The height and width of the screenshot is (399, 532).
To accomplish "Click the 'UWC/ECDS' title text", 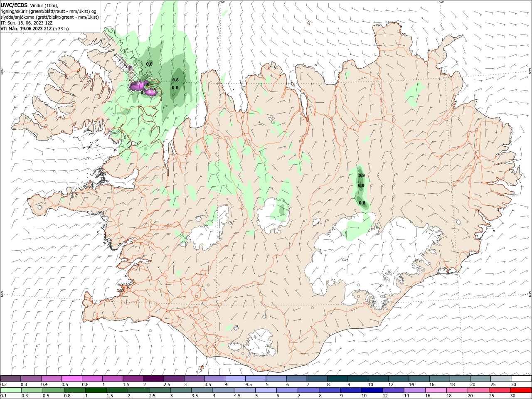I will click(x=14, y=5).
